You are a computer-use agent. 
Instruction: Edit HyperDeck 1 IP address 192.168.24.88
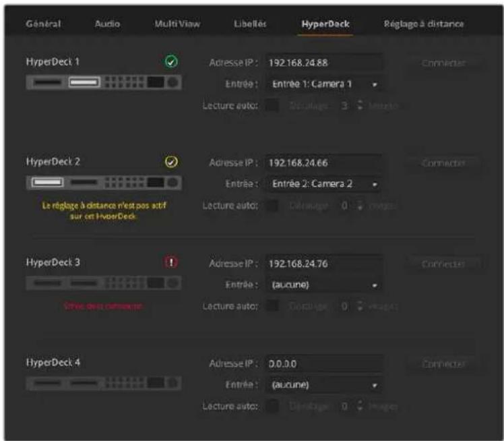(x=324, y=63)
